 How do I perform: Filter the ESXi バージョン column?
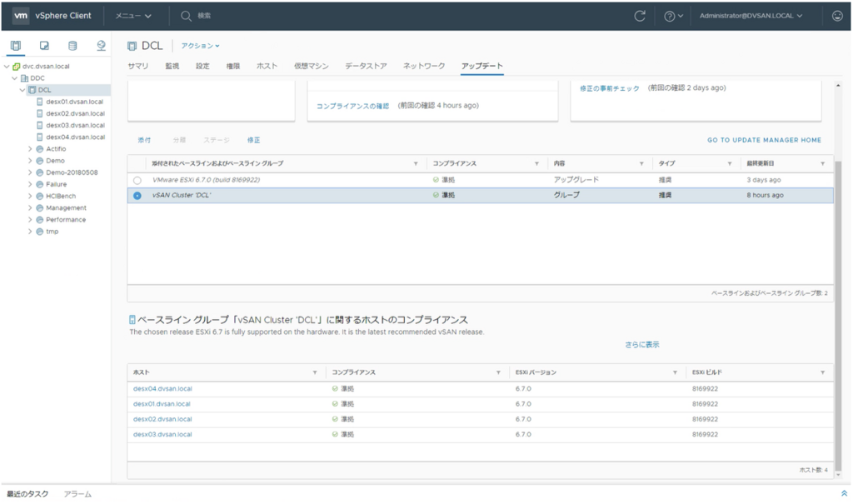[675, 372]
